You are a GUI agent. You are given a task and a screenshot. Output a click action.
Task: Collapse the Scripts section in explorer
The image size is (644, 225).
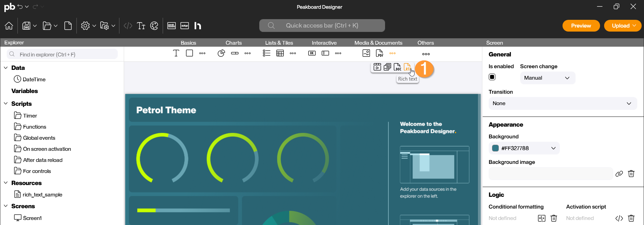point(6,104)
